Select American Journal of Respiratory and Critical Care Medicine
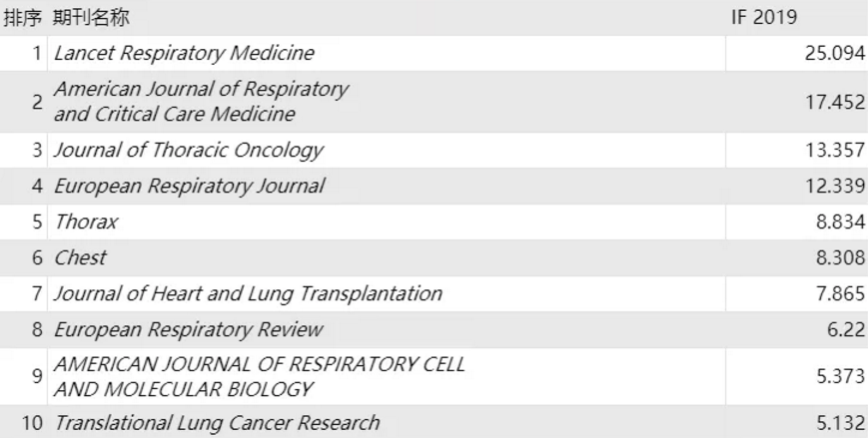This screenshot has height=438, width=868. pyautogui.click(x=202, y=101)
